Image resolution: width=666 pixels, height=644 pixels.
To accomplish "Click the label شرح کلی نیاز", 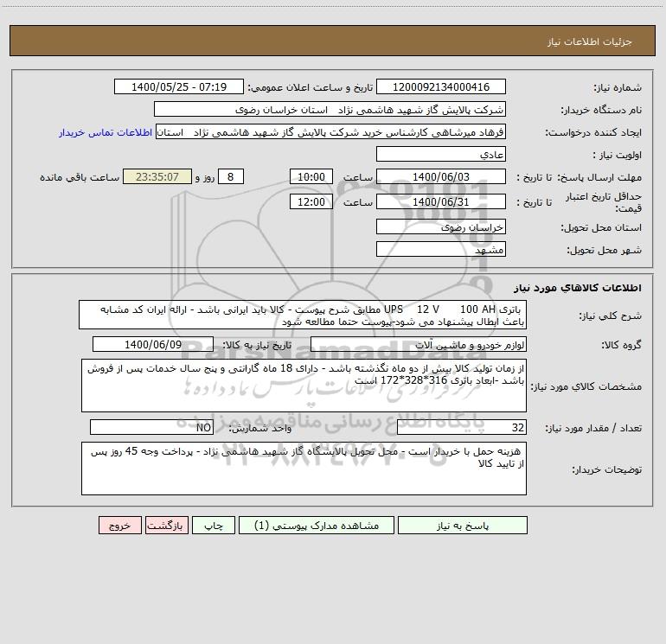I will [611, 316].
